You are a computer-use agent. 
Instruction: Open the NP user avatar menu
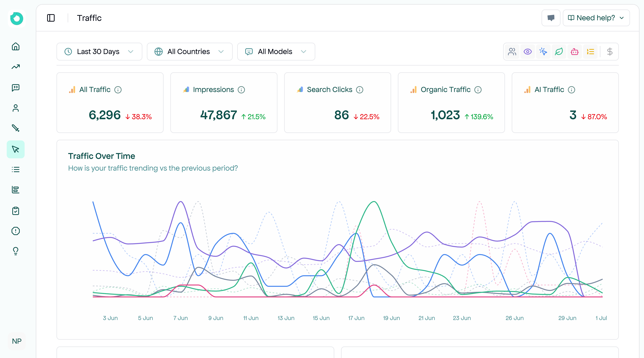17,341
